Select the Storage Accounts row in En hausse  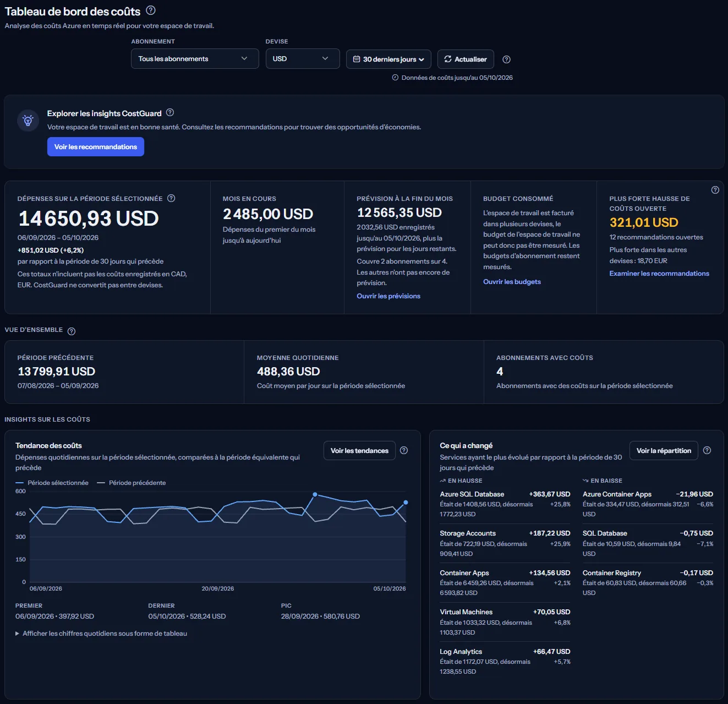tap(505, 543)
